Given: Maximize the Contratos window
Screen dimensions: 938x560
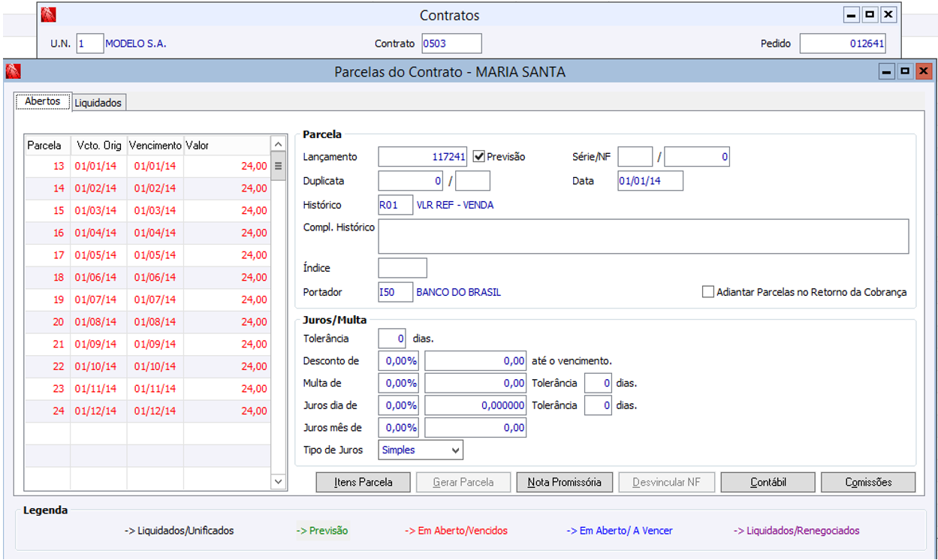Looking at the screenshot, I should tap(870, 15).
